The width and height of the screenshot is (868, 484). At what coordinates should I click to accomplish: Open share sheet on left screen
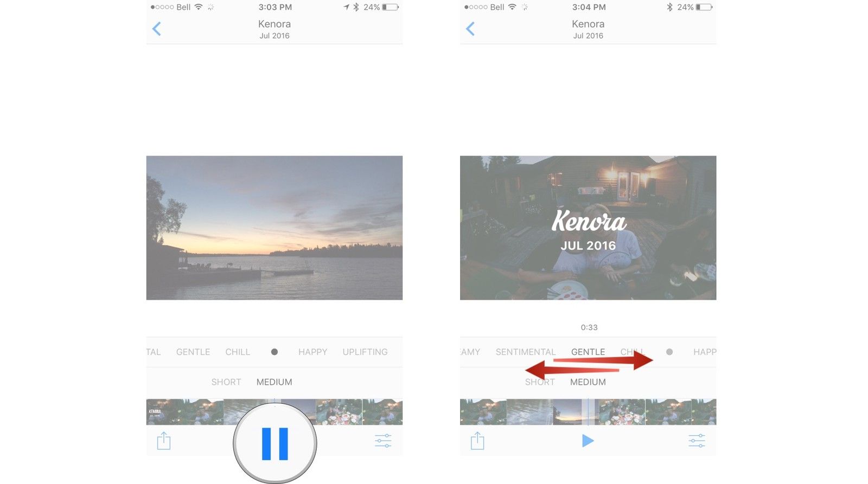(x=164, y=441)
